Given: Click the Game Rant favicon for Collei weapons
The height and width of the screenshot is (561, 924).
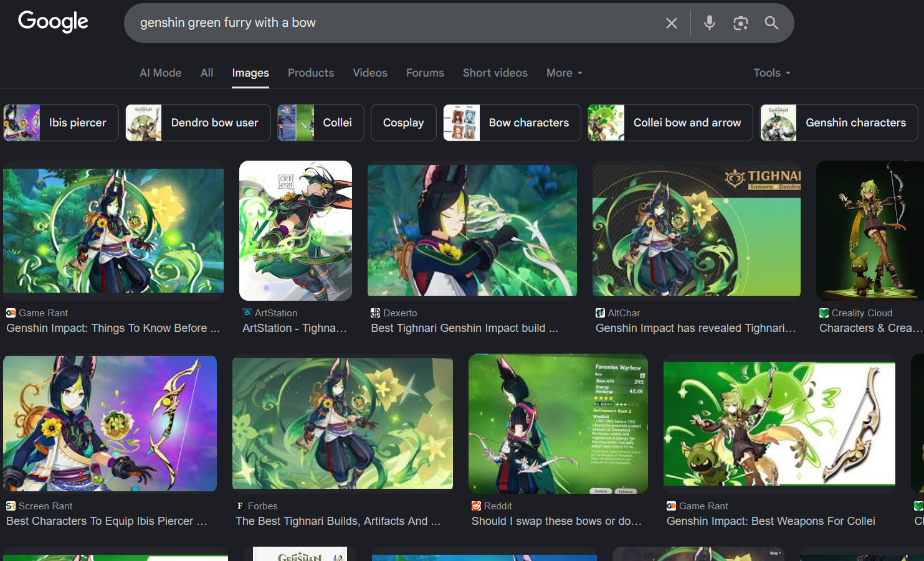Looking at the screenshot, I should (671, 506).
